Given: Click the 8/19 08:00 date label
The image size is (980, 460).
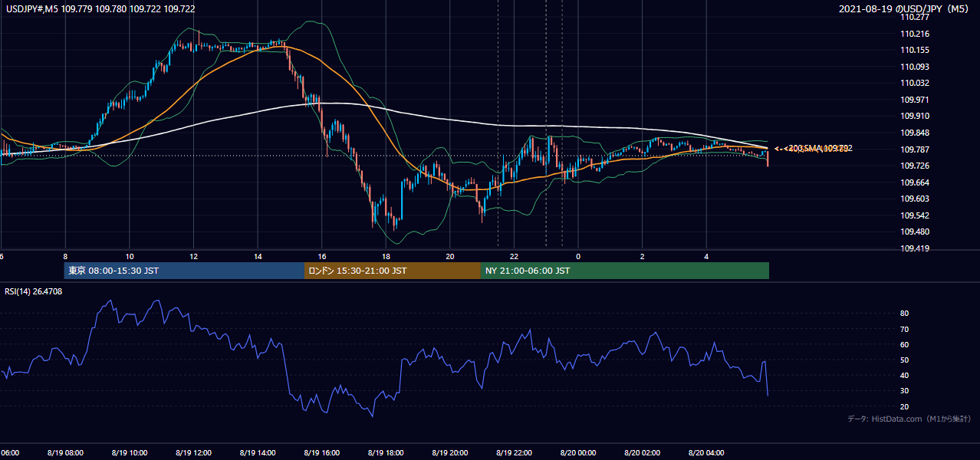Looking at the screenshot, I should (65, 452).
